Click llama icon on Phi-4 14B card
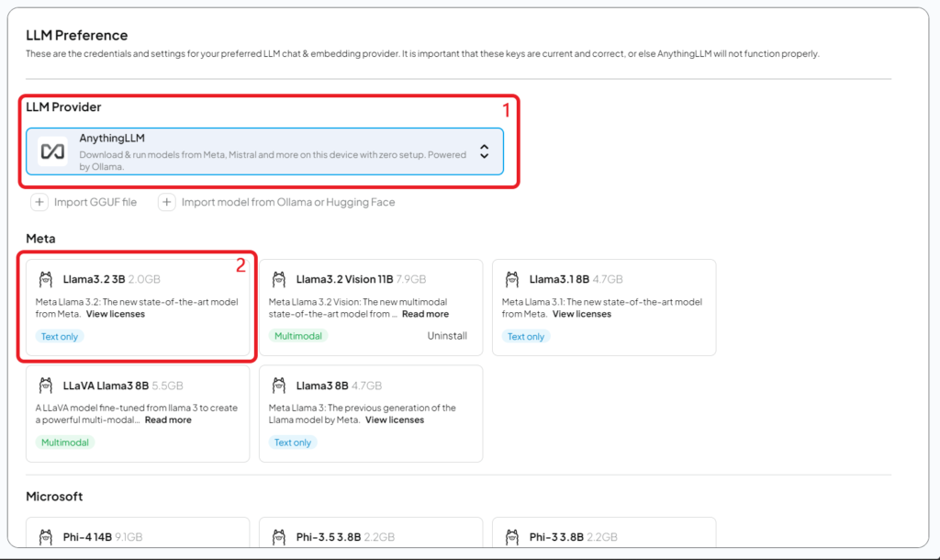The height and width of the screenshot is (560, 940). tap(46, 537)
